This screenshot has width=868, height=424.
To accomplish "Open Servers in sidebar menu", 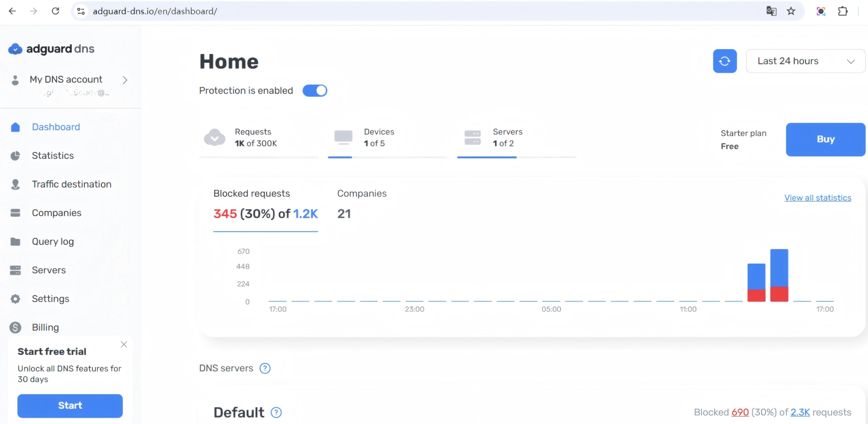I will (x=49, y=270).
